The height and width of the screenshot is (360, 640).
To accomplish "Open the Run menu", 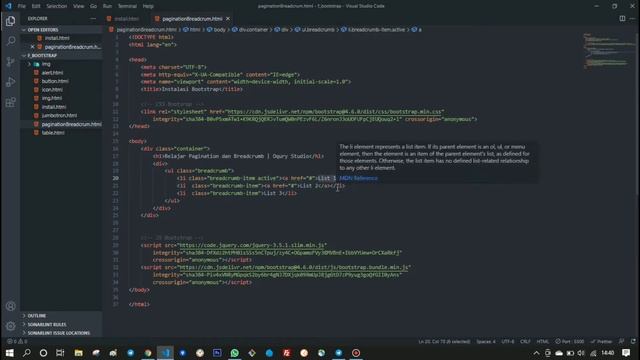I will point(107,6).
